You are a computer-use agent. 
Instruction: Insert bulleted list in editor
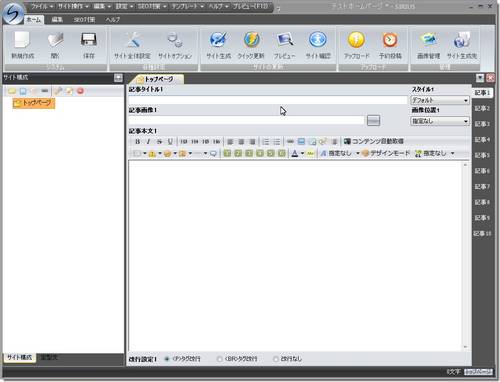tap(277, 142)
